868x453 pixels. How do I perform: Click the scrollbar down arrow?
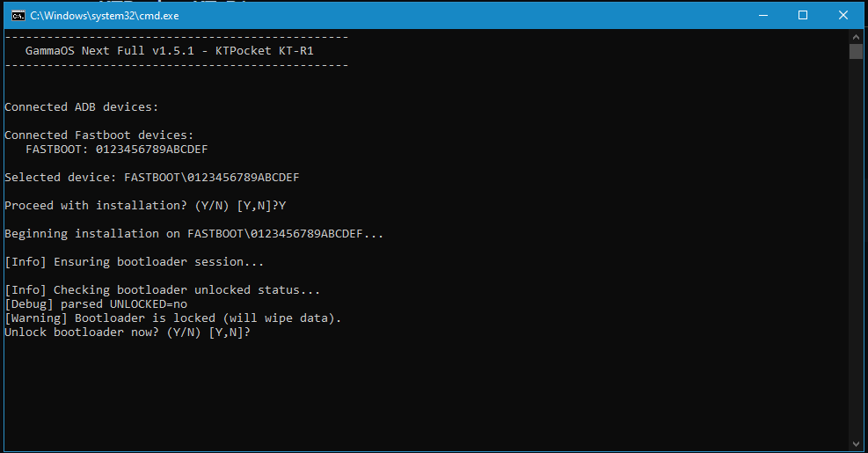(856, 443)
